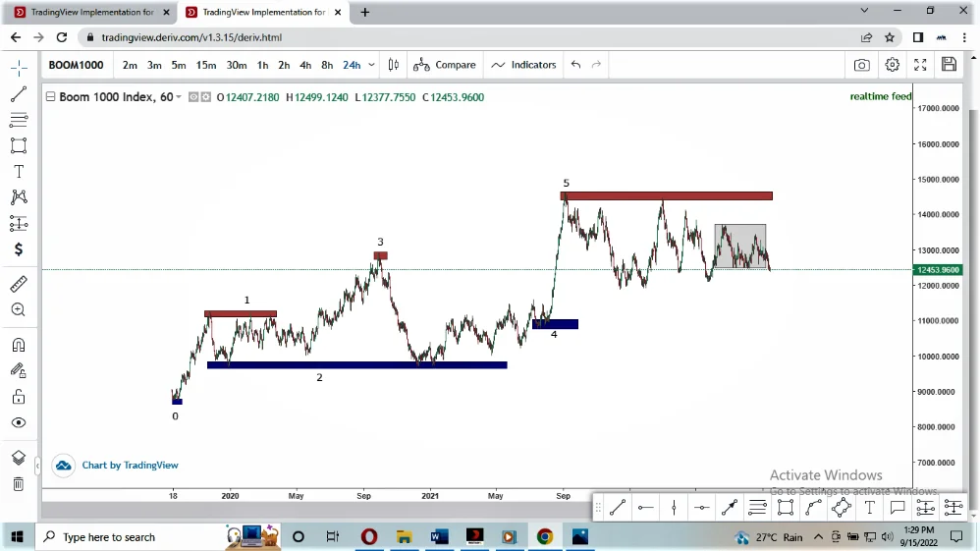Select the ruler measure tool
This screenshot has height=551, width=980.
click(19, 284)
